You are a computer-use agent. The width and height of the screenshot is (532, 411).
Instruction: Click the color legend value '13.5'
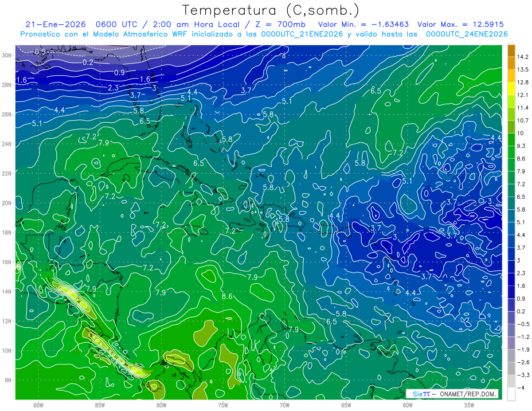tap(523, 70)
